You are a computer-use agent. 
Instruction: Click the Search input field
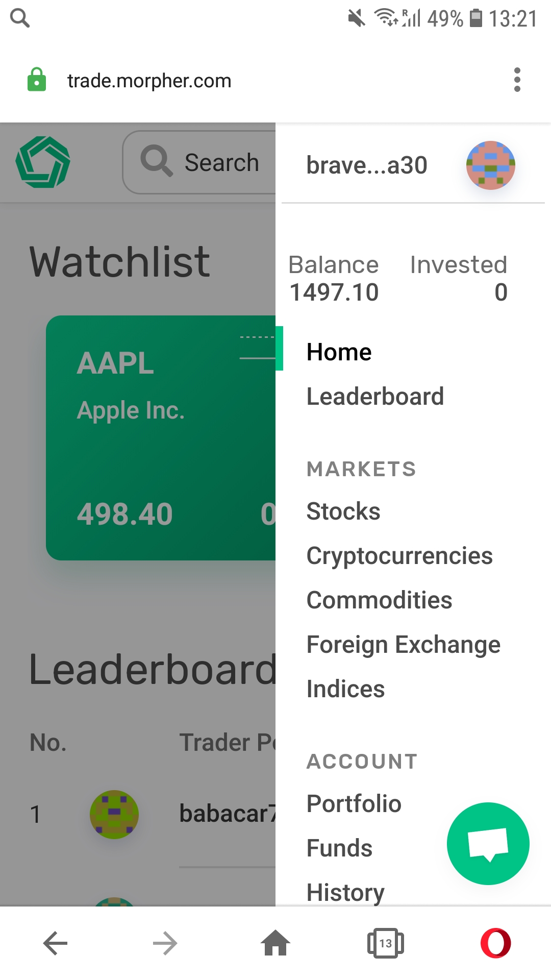click(x=199, y=162)
